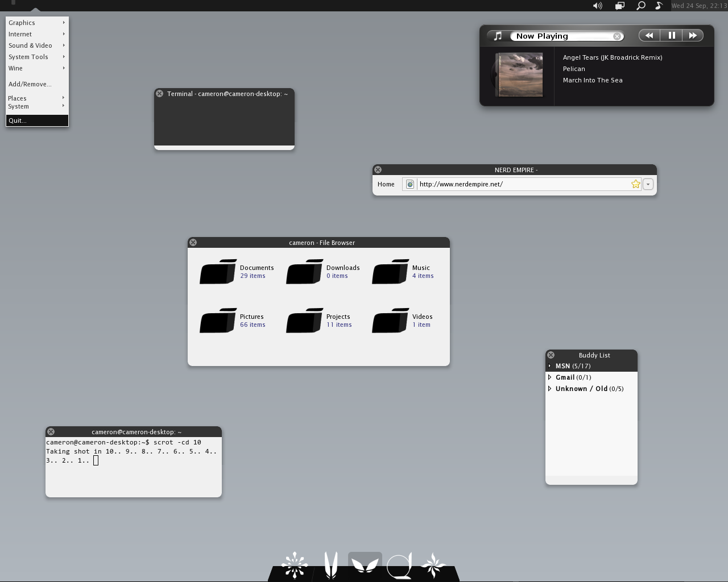Open the Places submenu
The height and width of the screenshot is (582, 728).
tap(37, 98)
